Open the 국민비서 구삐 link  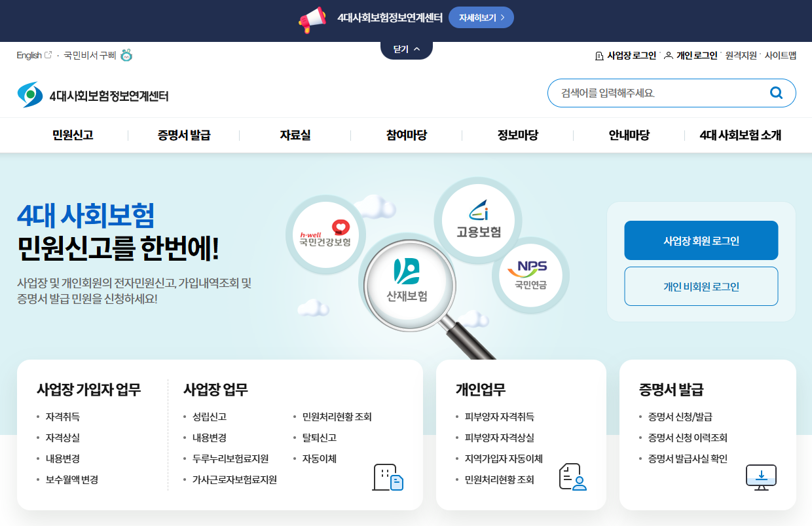pos(90,56)
